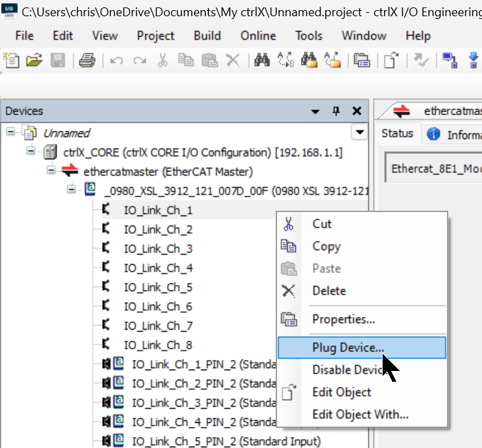Open the Tools menu
The height and width of the screenshot is (448, 482).
click(309, 36)
